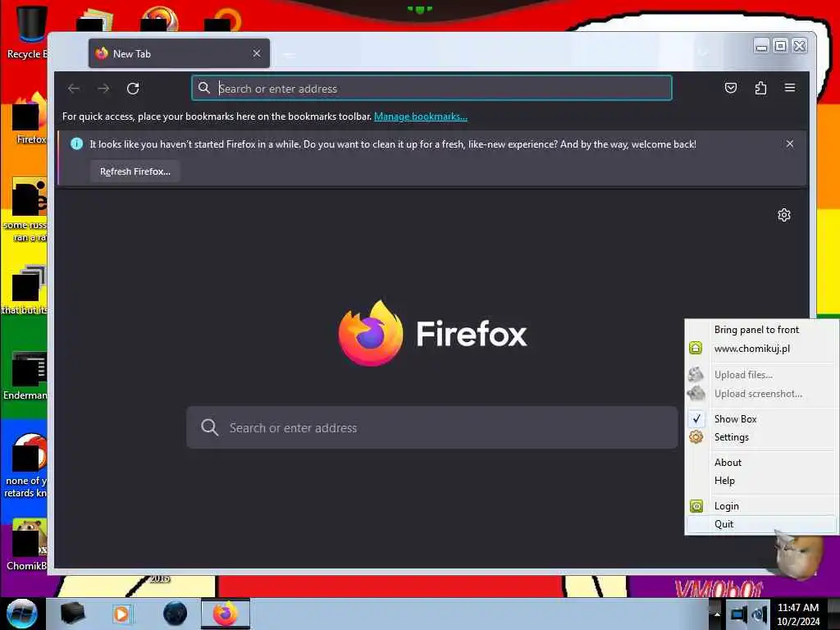Click the Firefox back arrow button

pos(74,89)
